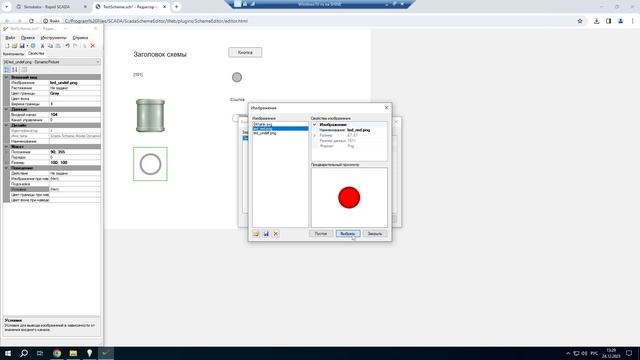The width and height of the screenshot is (640, 360).
Task: Bookmark this page with the star icon
Action: 580,21
